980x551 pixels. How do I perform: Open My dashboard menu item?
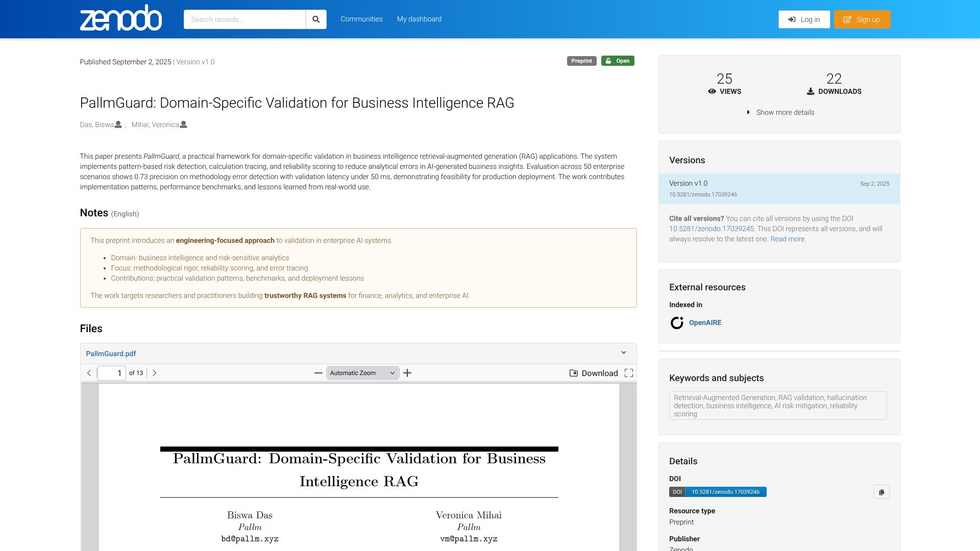click(x=420, y=19)
